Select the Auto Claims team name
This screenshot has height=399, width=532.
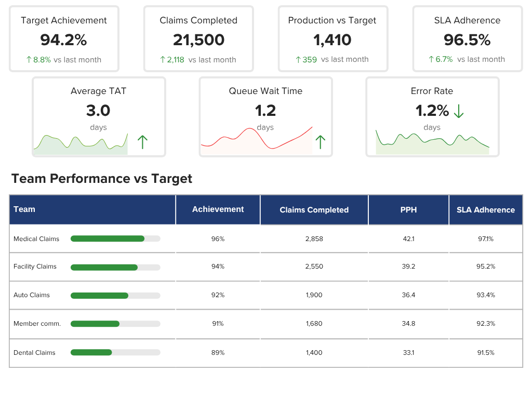pos(32,295)
